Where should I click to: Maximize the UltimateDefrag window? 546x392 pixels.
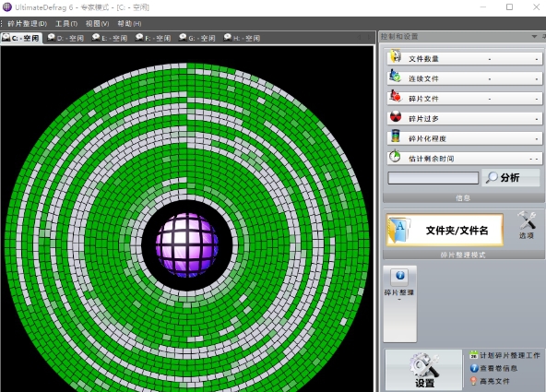[509, 7]
